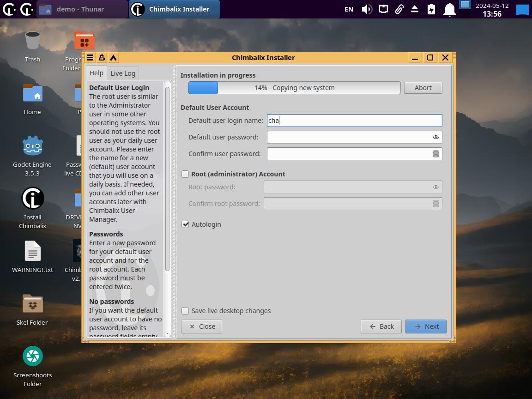The height and width of the screenshot is (399, 532).
Task: Launch the Godot Engine 3.5.3 icon
Action: click(x=33, y=146)
